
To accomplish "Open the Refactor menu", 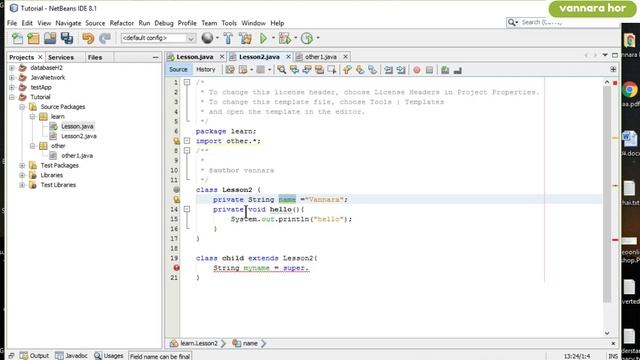I will [x=122, y=23].
